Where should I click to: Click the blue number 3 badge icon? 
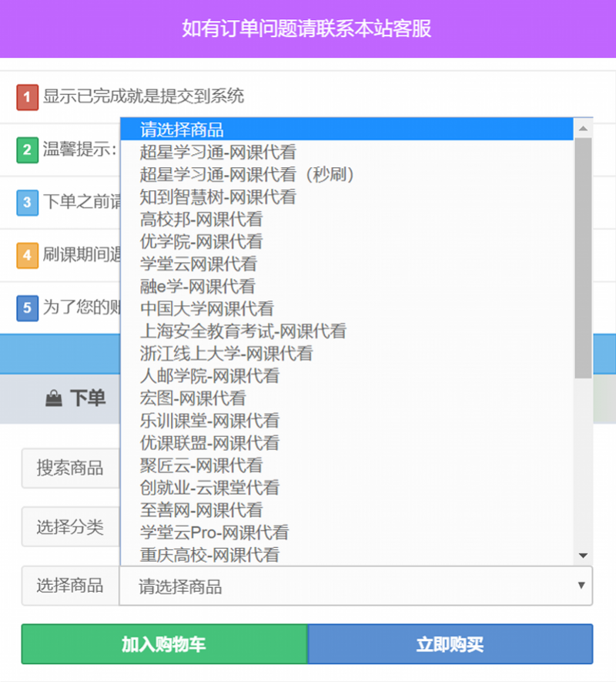pyautogui.click(x=27, y=203)
